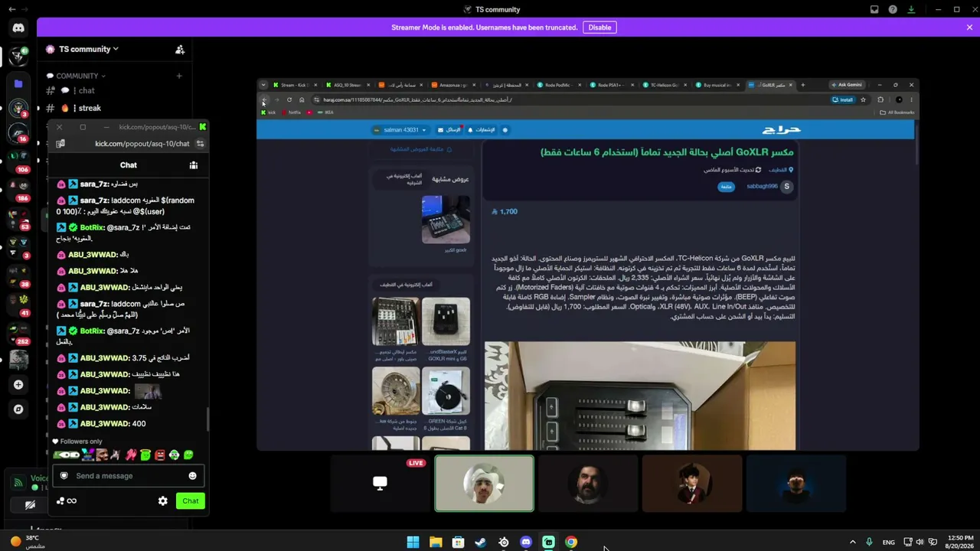Open the Kick chat users list icon

194,165
